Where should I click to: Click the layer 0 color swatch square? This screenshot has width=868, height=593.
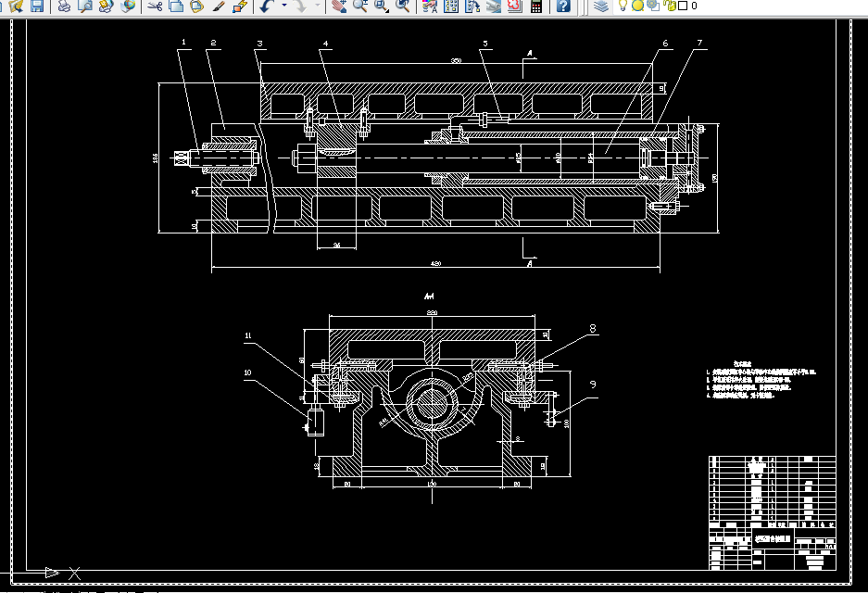click(683, 6)
